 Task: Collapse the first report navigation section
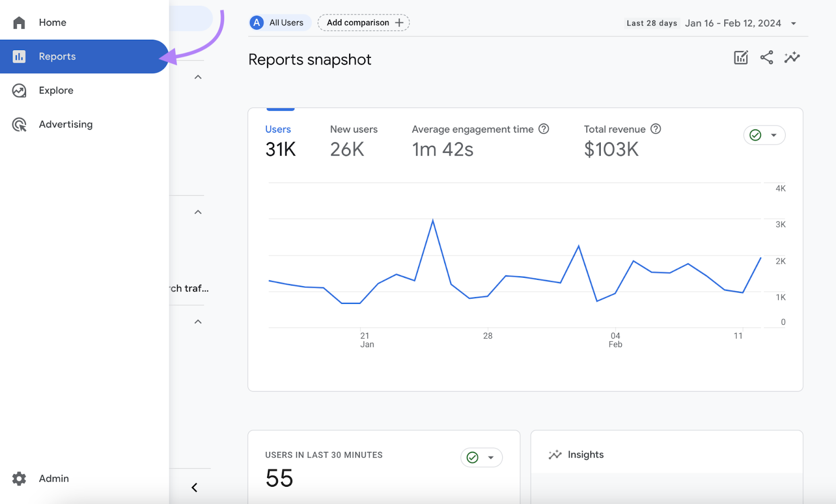pos(198,77)
